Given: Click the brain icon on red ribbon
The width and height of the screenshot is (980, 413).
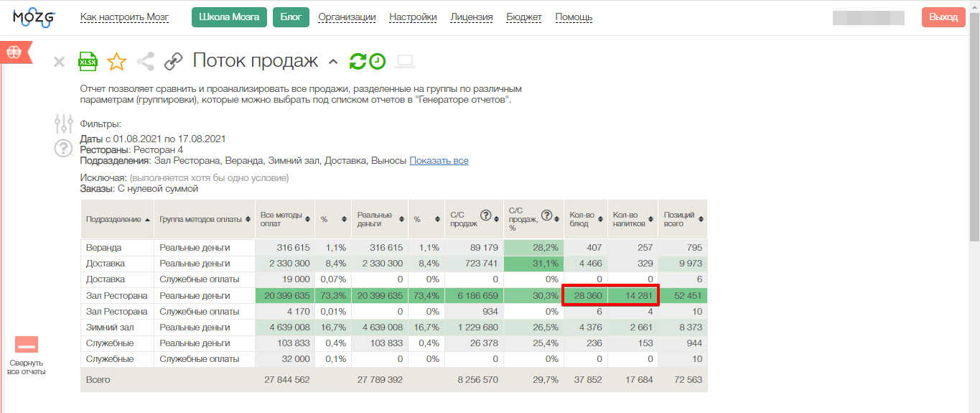Looking at the screenshot, I should (13, 52).
